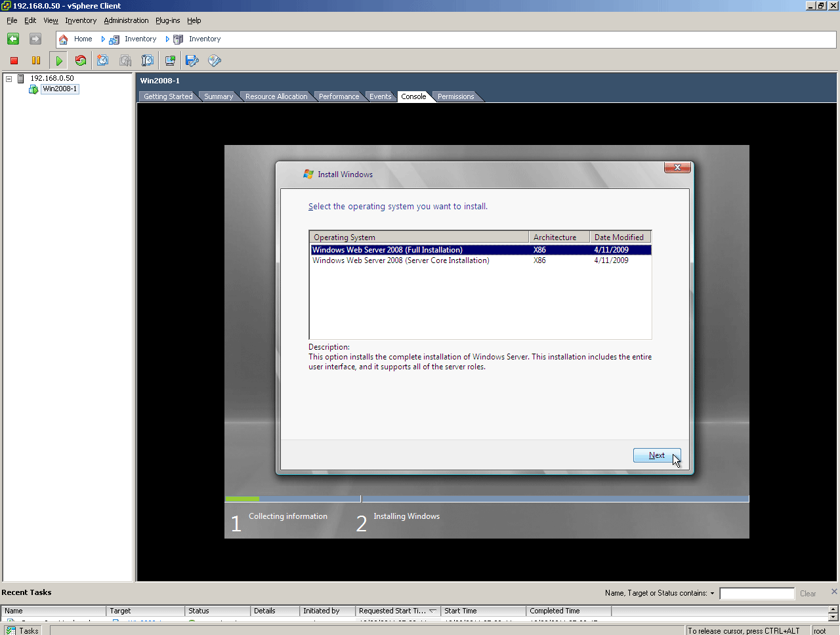Click the Home house icon in the navigation bar
Viewport: 840px width, 635px height.
(x=63, y=39)
